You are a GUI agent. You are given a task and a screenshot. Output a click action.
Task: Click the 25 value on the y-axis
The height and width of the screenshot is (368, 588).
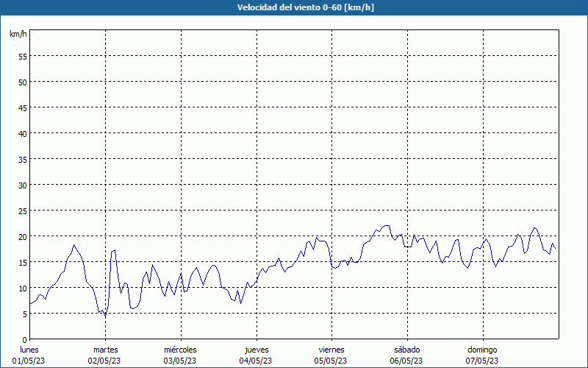point(23,211)
